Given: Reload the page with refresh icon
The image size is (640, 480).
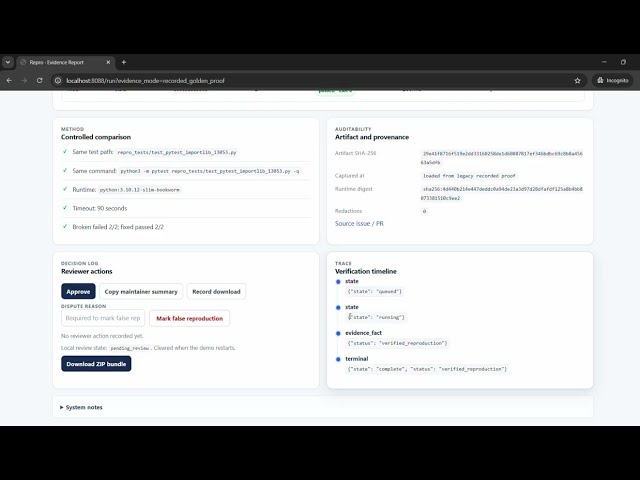Looking at the screenshot, I should pos(40,80).
